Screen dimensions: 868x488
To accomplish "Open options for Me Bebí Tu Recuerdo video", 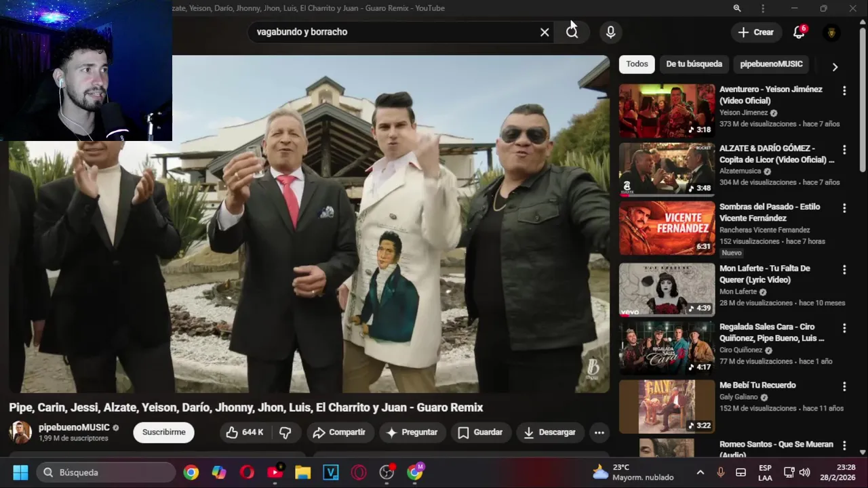I will [844, 386].
